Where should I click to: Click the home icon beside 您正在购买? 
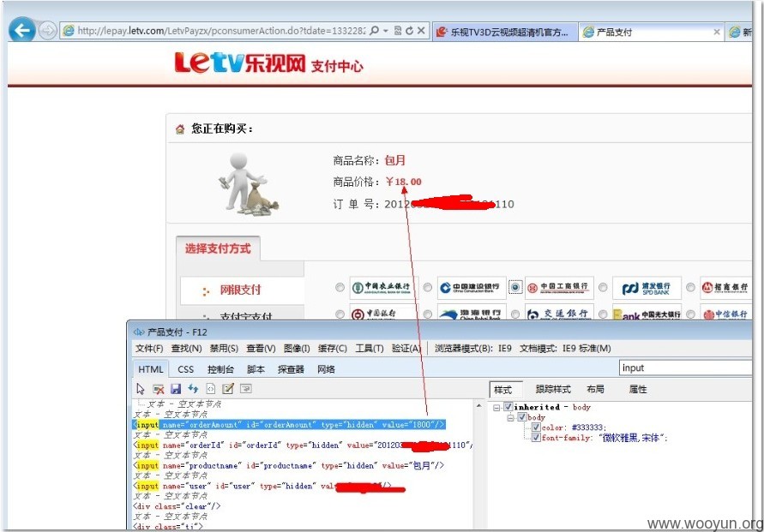pyautogui.click(x=180, y=129)
